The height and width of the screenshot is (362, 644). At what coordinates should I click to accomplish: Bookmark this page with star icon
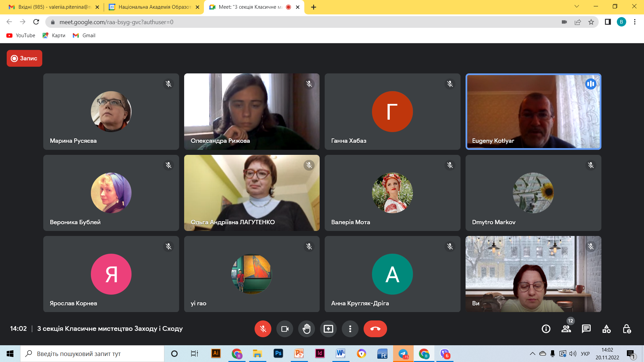click(x=591, y=22)
